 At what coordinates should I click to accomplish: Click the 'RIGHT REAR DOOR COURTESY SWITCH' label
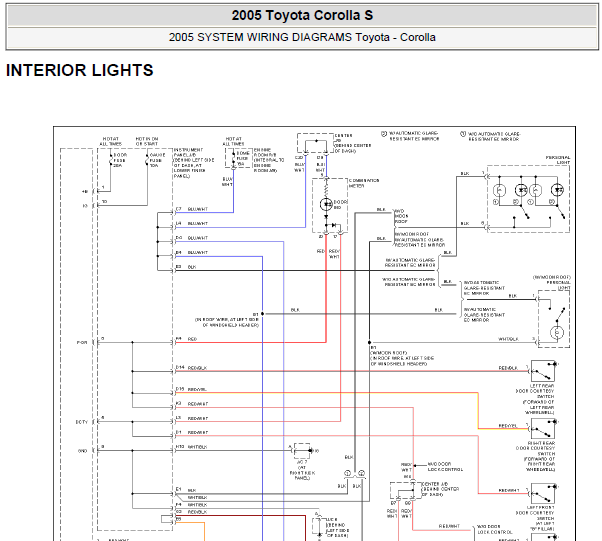point(536,456)
